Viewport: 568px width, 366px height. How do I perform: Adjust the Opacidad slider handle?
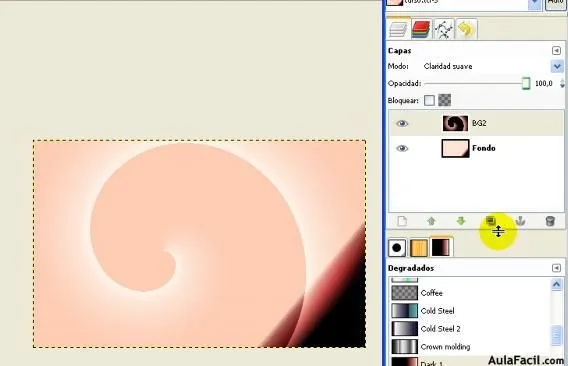pos(526,83)
